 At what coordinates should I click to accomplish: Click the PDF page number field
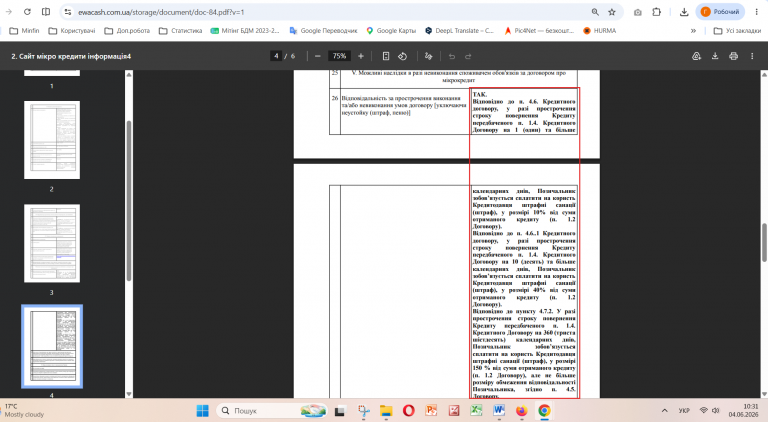(276, 56)
